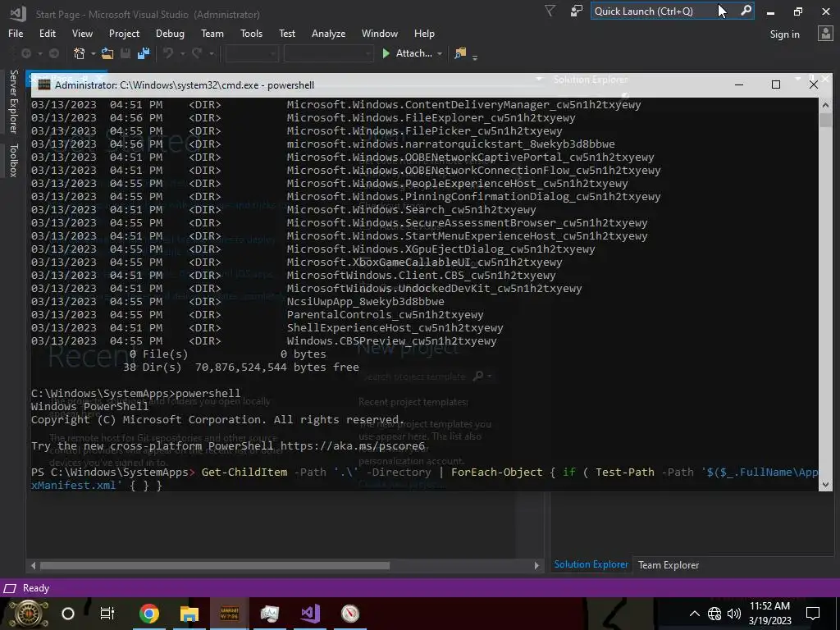Screen dimensions: 840x630
Task: Open the Tools menu
Action: [251, 33]
